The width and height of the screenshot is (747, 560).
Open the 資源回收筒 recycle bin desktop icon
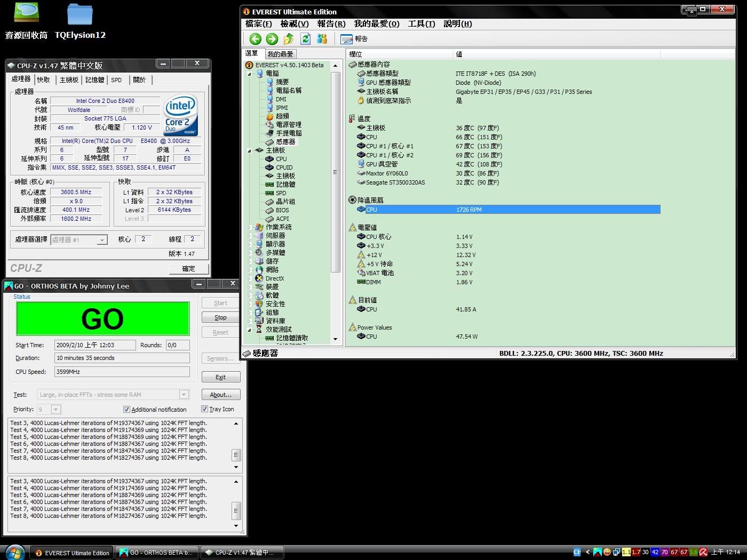[x=26, y=21]
